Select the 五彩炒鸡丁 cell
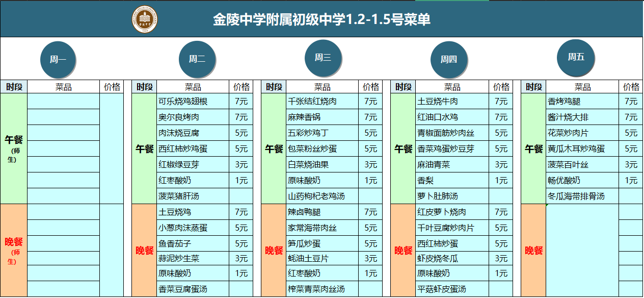The width and height of the screenshot is (644, 298). coord(323,133)
